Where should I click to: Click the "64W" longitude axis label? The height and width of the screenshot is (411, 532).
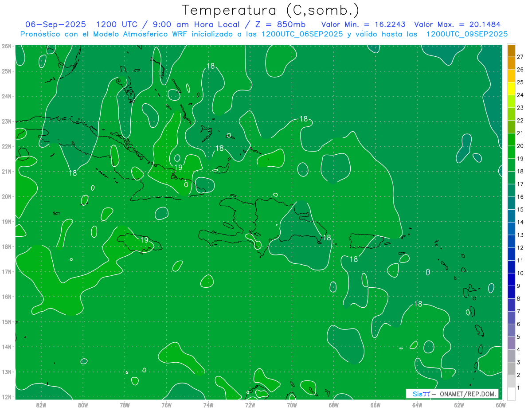tap(417, 405)
